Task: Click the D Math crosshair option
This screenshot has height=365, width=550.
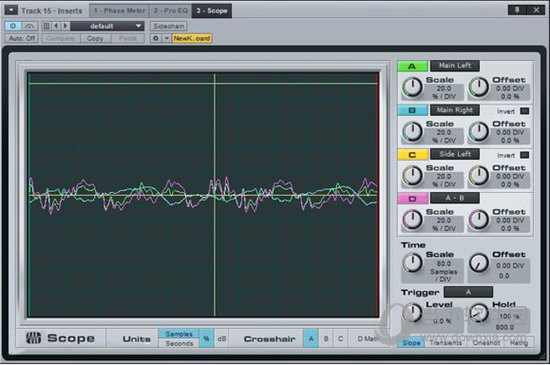Action: pyautogui.click(x=367, y=339)
